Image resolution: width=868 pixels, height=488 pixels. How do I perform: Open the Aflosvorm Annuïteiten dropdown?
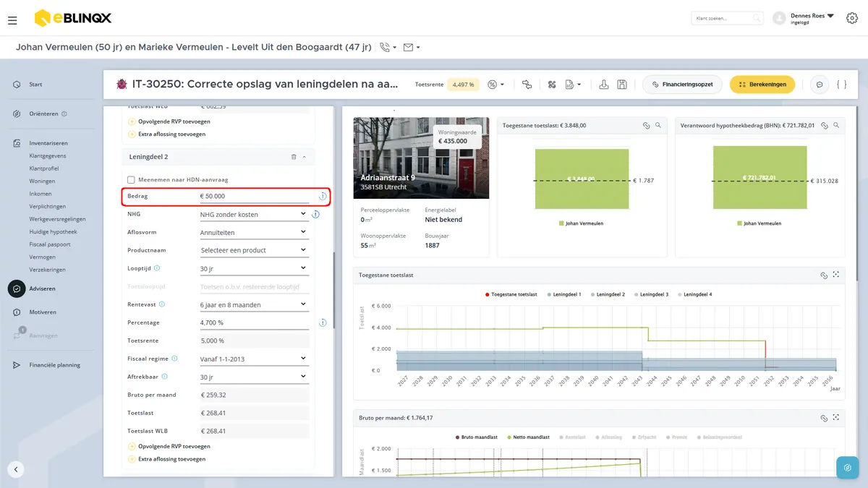coord(254,232)
